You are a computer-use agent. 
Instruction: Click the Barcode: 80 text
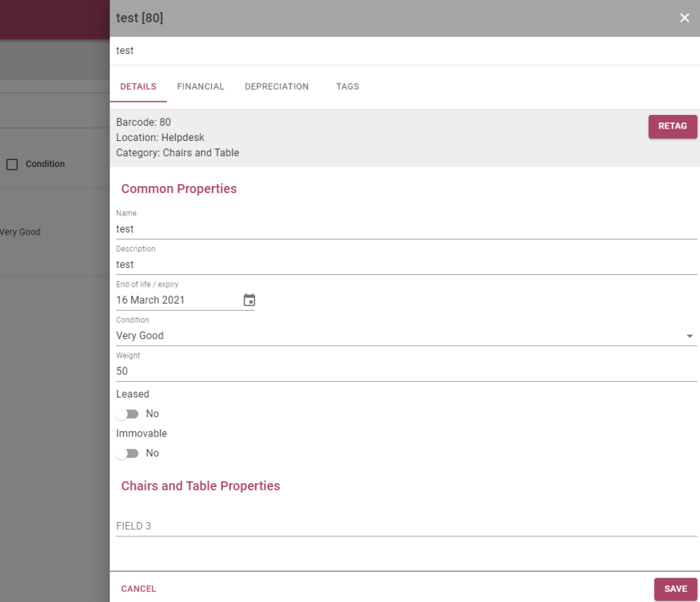pyautogui.click(x=144, y=122)
